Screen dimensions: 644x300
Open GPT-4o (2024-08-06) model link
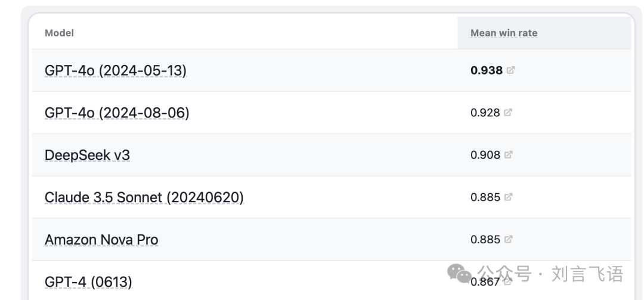coord(117,113)
